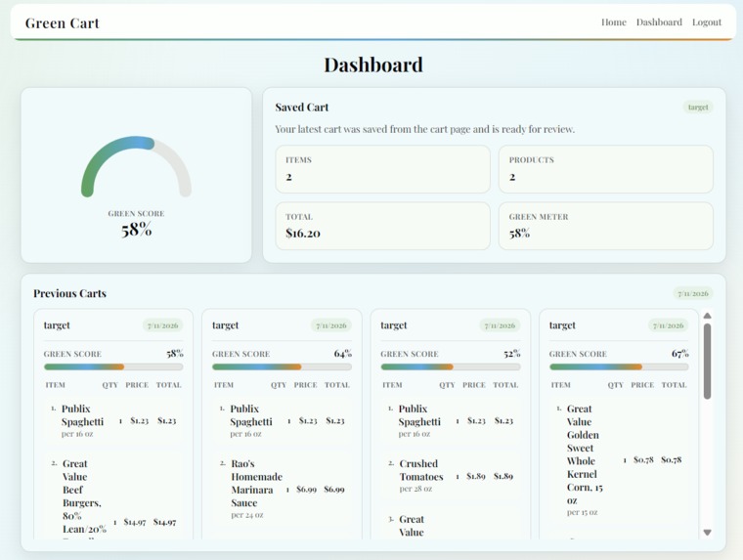743x560 pixels.
Task: Select the Green Meter 58% tile
Action: tap(606, 226)
